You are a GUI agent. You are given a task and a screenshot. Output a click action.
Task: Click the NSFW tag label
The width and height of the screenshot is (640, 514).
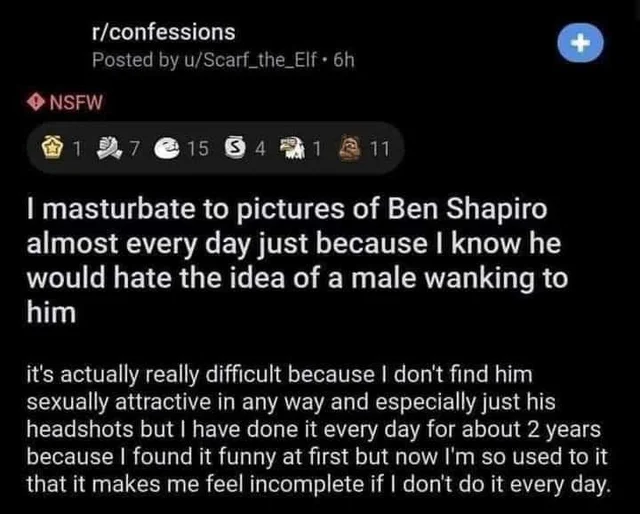76,101
